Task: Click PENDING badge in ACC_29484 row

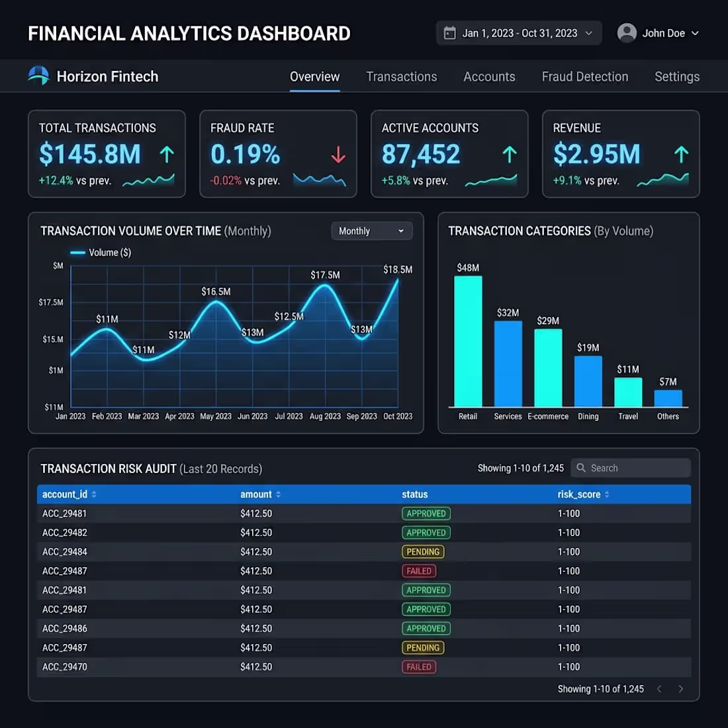Action: coord(422,551)
